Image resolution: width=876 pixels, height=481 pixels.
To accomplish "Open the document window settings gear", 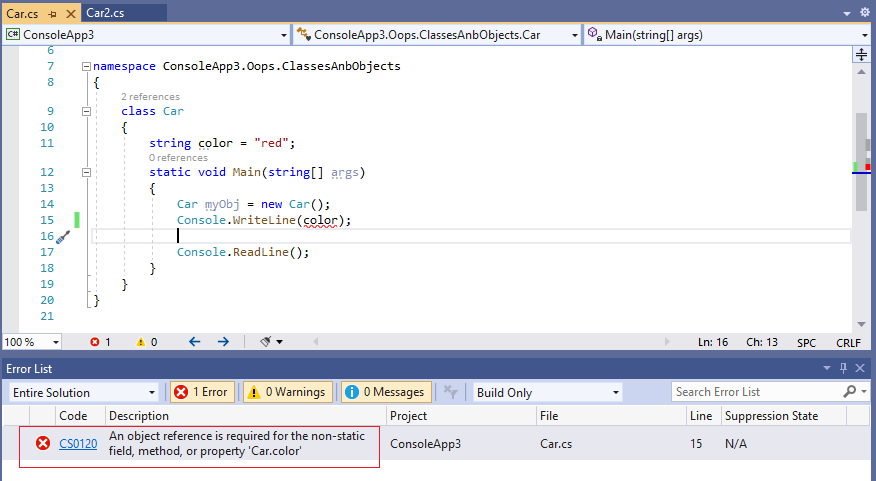I will [x=865, y=12].
